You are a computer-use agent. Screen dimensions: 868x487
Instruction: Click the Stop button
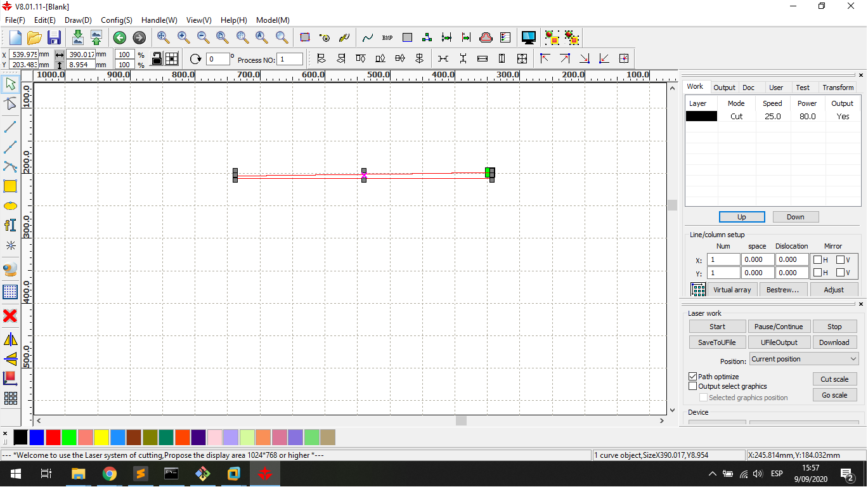pyautogui.click(x=834, y=327)
